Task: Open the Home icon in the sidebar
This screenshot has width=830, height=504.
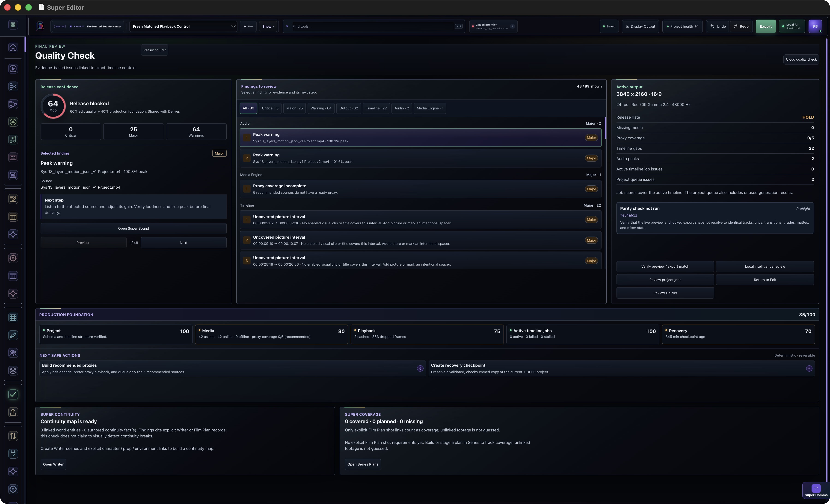Action: (13, 47)
